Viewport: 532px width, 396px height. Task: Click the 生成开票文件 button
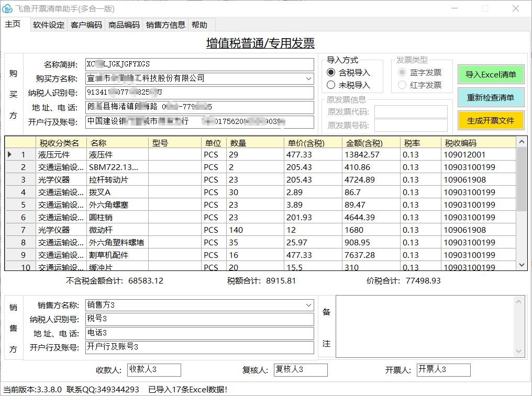[490, 120]
